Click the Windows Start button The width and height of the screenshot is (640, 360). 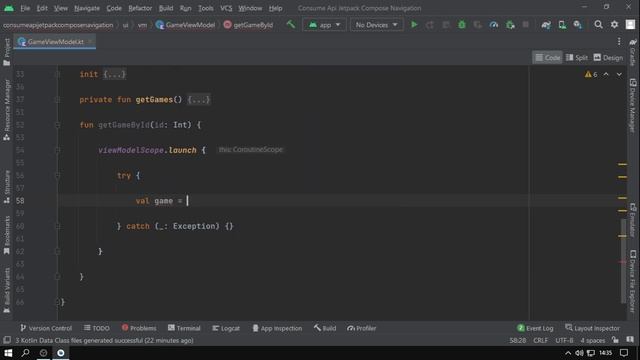(8, 353)
